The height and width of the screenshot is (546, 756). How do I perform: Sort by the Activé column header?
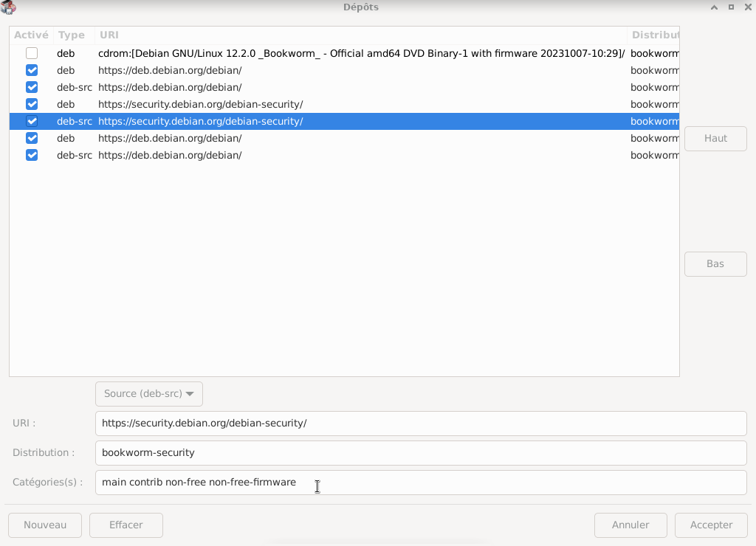coord(31,35)
